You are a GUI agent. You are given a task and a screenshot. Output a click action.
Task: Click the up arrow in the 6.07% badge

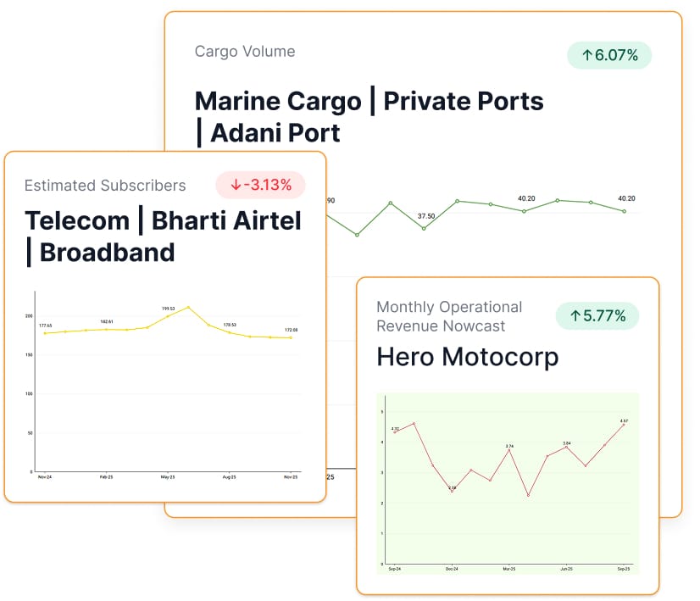click(x=586, y=56)
